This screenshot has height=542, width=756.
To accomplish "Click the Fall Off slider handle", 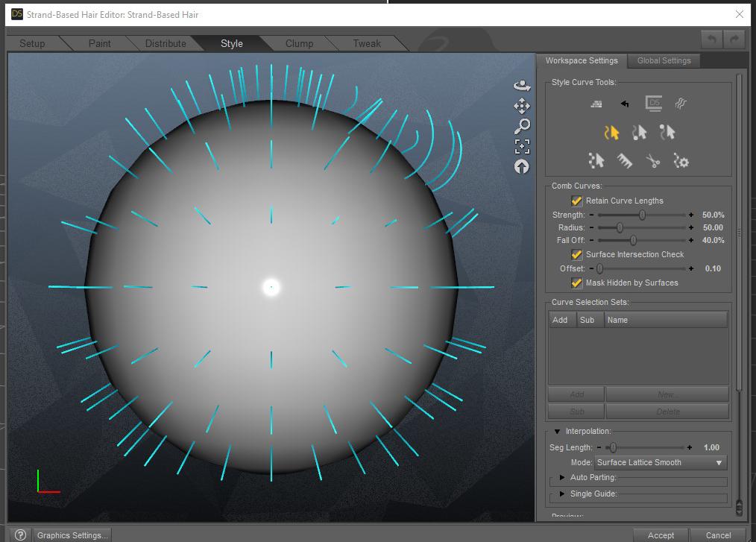I will pos(633,239).
